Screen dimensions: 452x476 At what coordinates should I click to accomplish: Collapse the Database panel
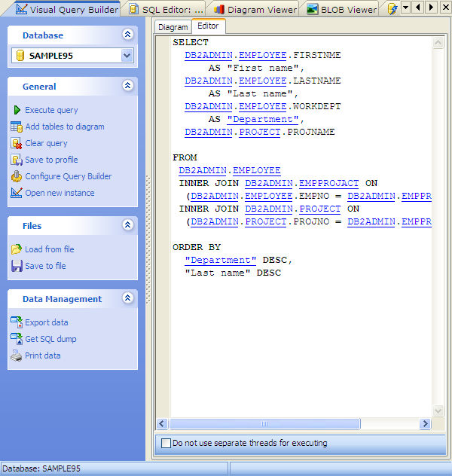[x=128, y=35]
